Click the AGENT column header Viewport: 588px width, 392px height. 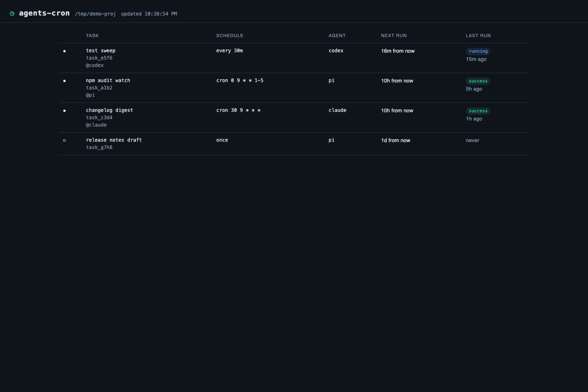(337, 36)
